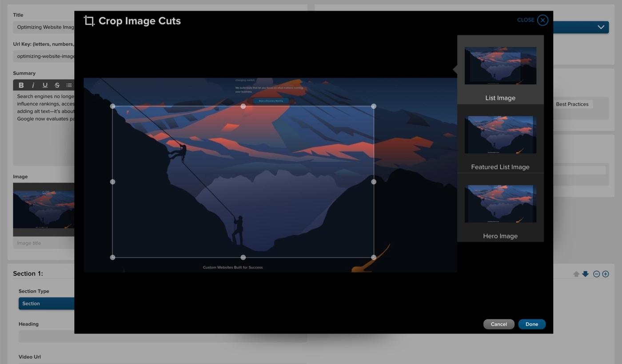Choose the Hero Image cut thumbnail
Screen dimensions: 622x364
[x=500, y=204]
